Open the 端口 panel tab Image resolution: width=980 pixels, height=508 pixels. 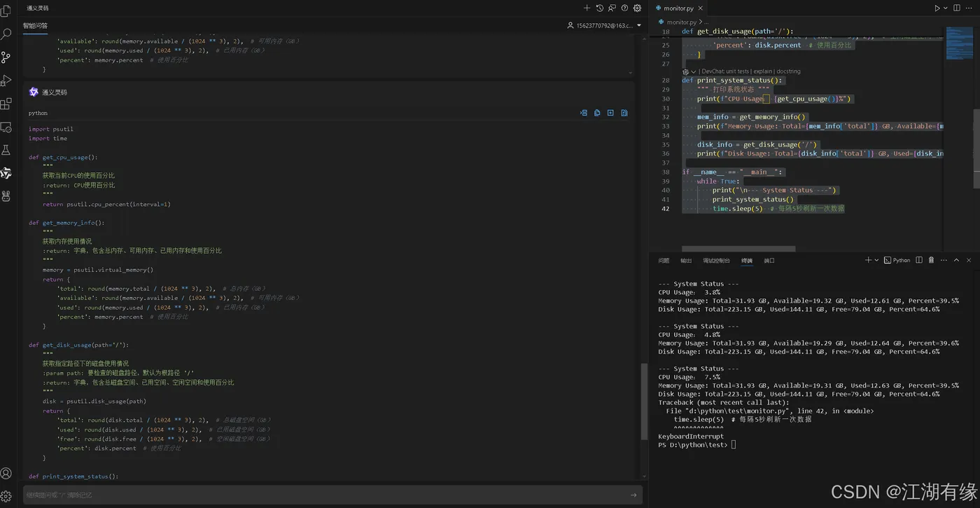(x=769, y=261)
